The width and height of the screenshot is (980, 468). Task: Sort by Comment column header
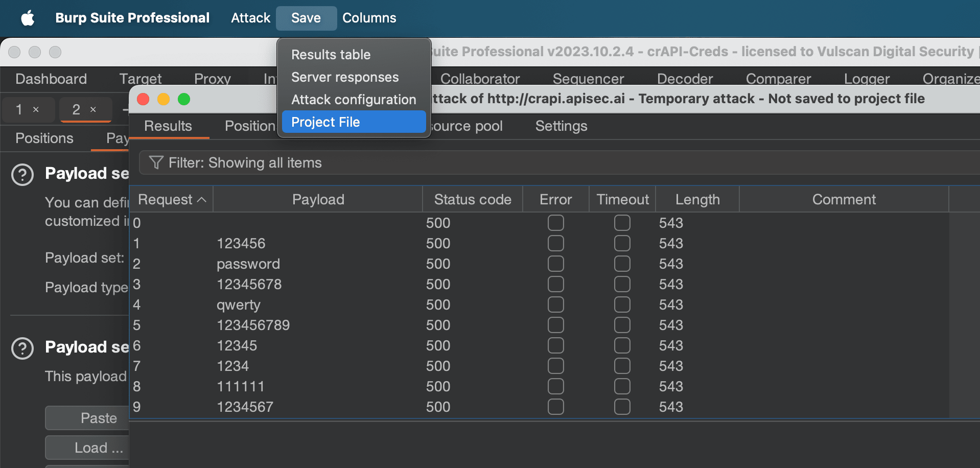point(844,199)
